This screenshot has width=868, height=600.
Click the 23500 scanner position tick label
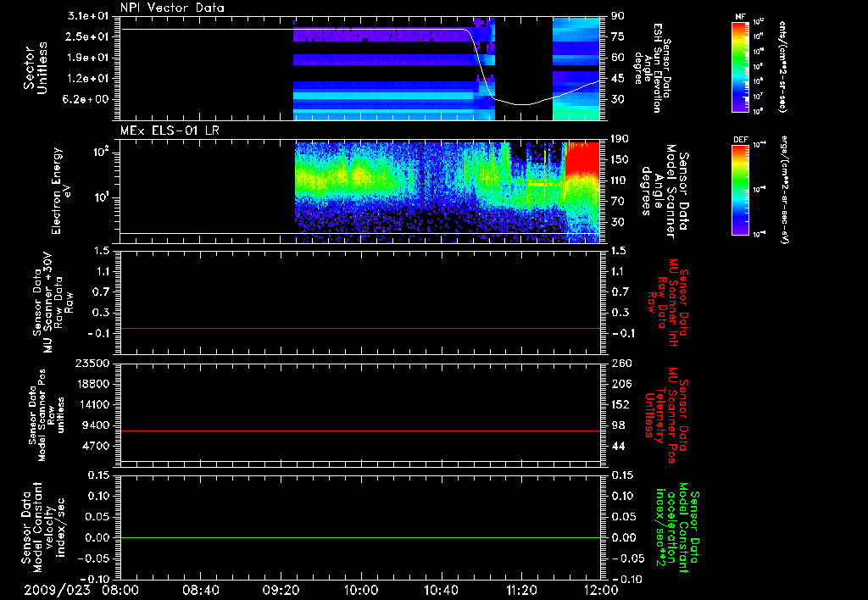tap(92, 363)
